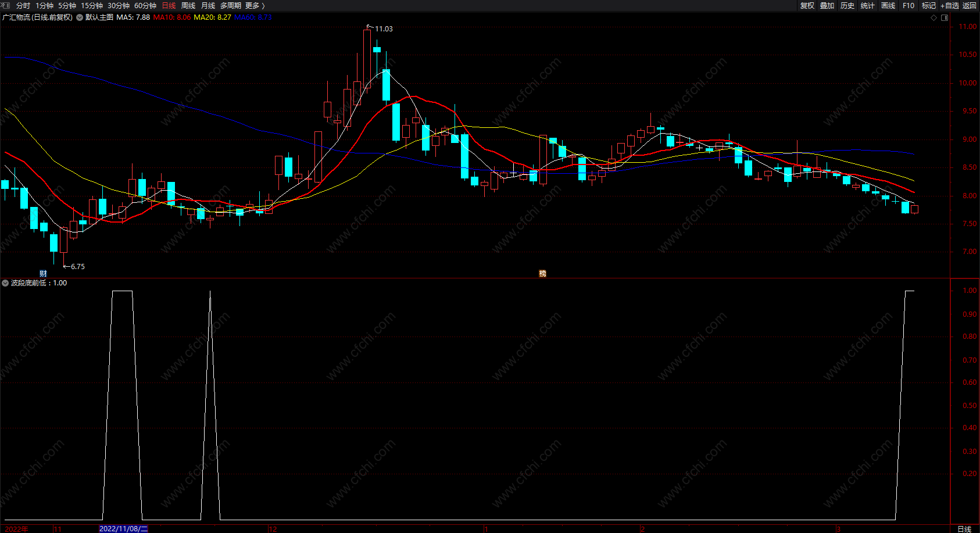Switch to 15分钟 period
This screenshot has width=980, height=533.
pos(92,6)
